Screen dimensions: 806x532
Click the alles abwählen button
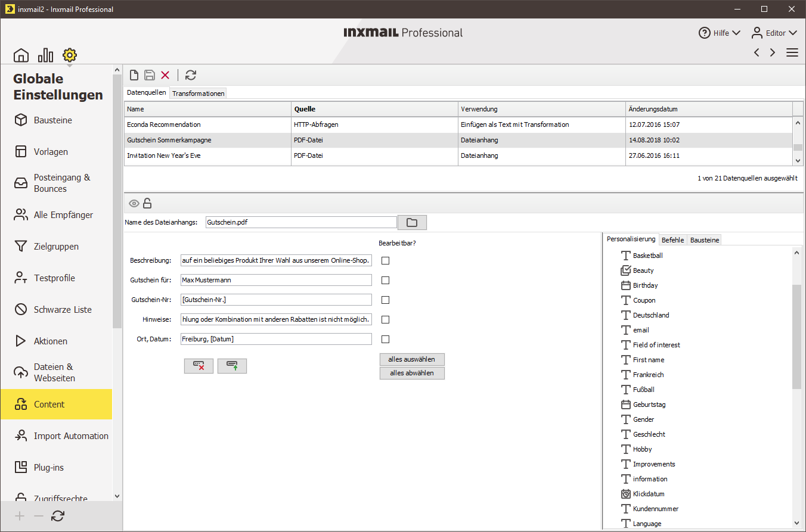(412, 374)
